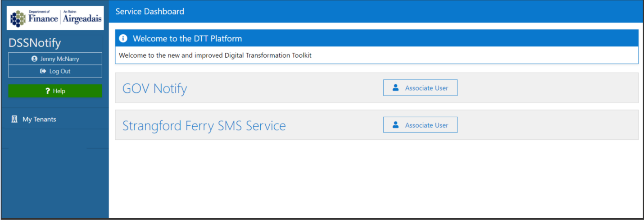The width and height of the screenshot is (644, 220).
Task: Click the question mark icon on Help
Action: tap(48, 91)
